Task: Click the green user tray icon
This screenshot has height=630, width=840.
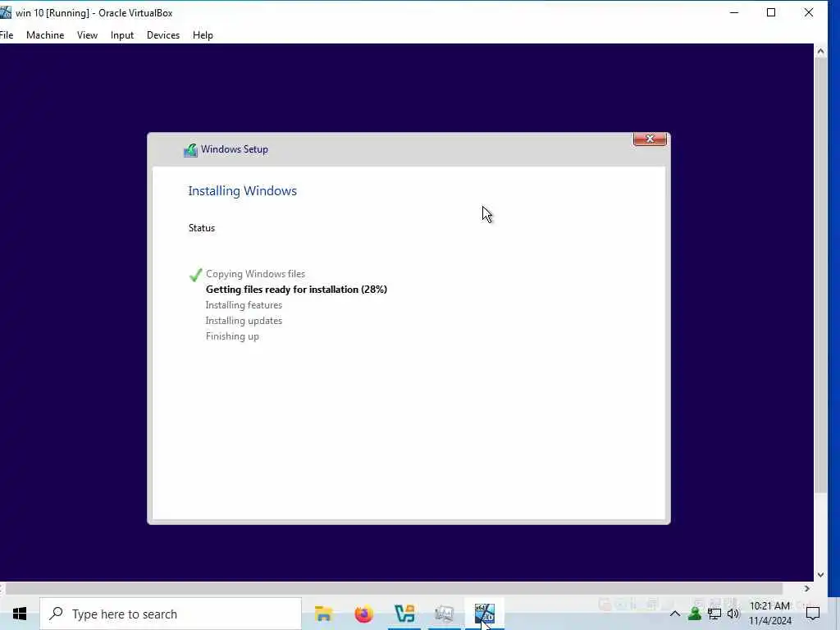Action: tap(694, 614)
